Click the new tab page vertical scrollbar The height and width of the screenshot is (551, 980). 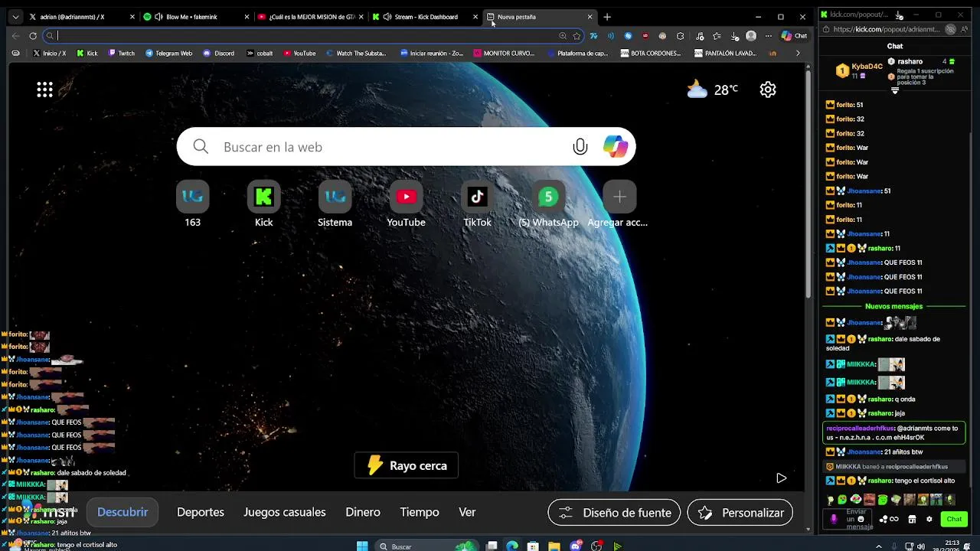(x=808, y=184)
